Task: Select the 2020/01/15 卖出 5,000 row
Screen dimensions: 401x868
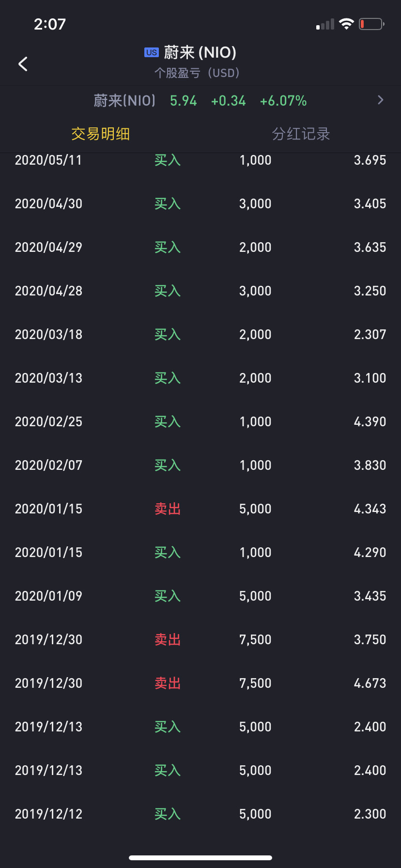Action: 200,509
